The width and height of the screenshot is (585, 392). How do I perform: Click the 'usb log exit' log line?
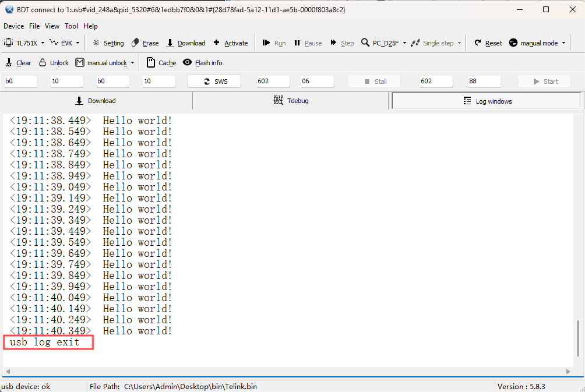(x=44, y=342)
